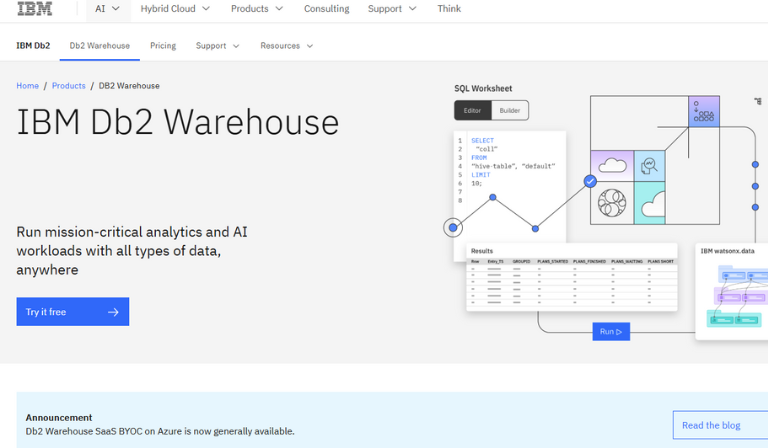This screenshot has height=448, width=768.
Task: Click the IBM logo
Action: click(34, 8)
